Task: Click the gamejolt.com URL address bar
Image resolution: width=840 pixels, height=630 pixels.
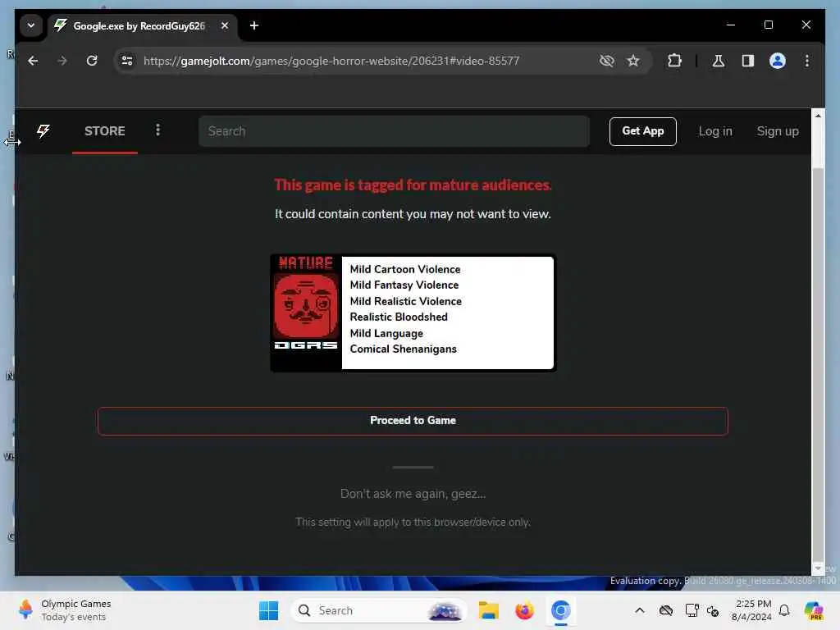Action: 331,61
